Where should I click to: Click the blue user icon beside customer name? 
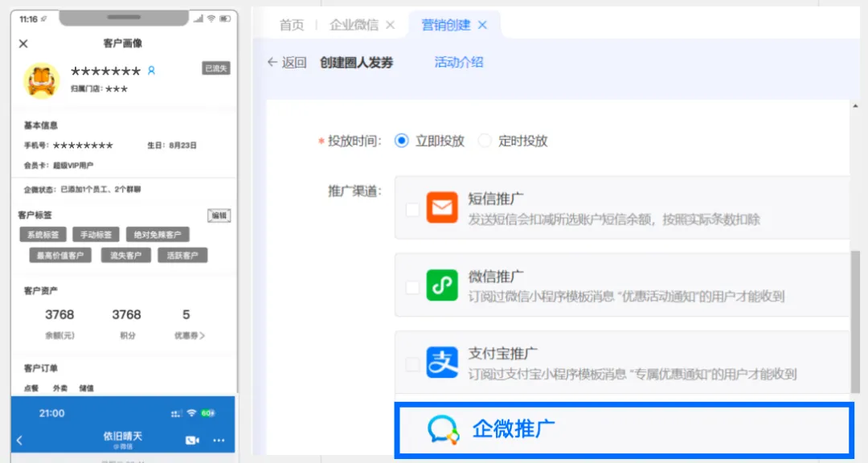(151, 71)
